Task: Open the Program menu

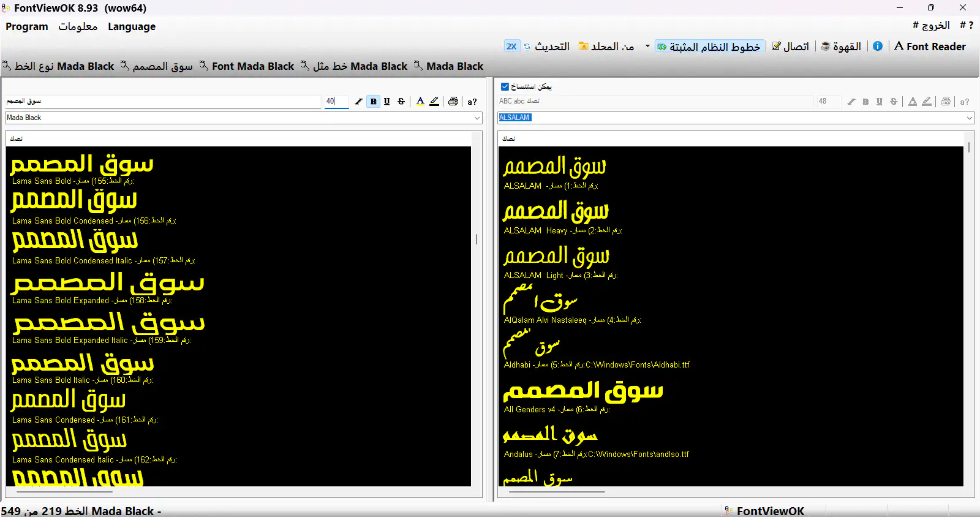Action: 27,27
